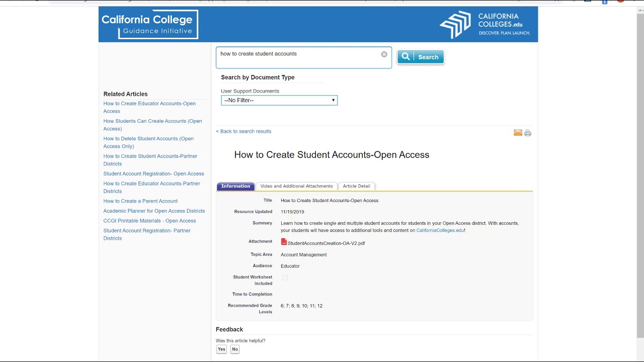This screenshot has width=644, height=362.
Task: Click No in article feedback
Action: [235, 349]
